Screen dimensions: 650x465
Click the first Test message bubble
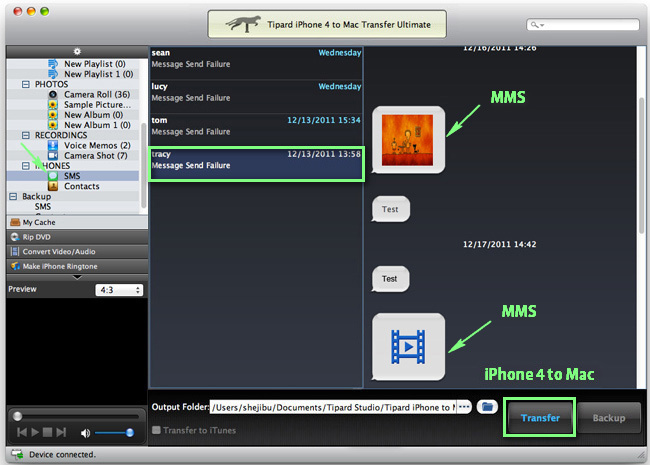[390, 209]
